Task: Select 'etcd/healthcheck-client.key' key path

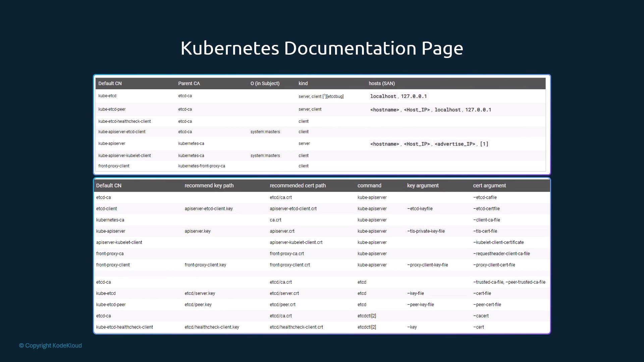Action: click(212, 327)
